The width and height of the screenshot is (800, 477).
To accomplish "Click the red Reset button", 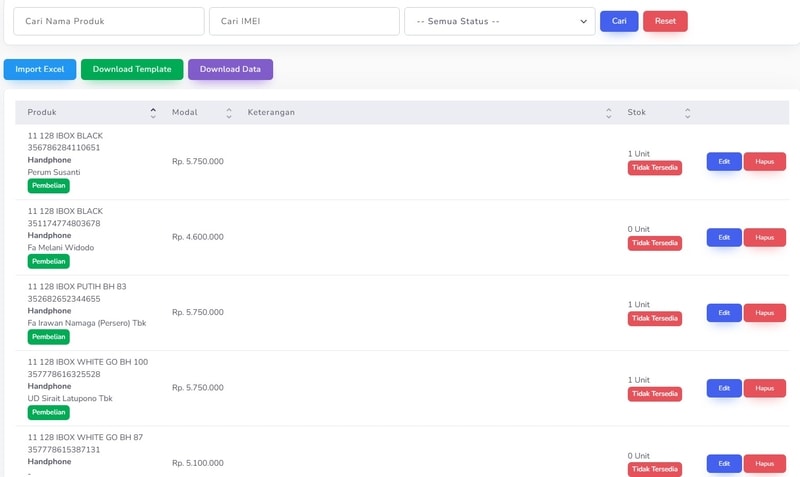I will 665,21.
